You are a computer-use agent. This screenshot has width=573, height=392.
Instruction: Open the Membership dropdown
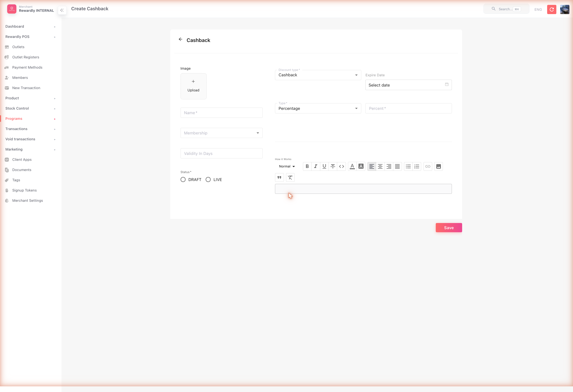tap(221, 133)
